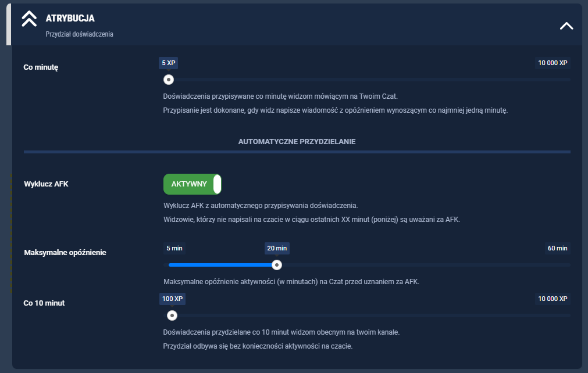Viewport: 588px width, 373px height.
Task: Click the Co 10 minut slider handle
Action: (172, 315)
